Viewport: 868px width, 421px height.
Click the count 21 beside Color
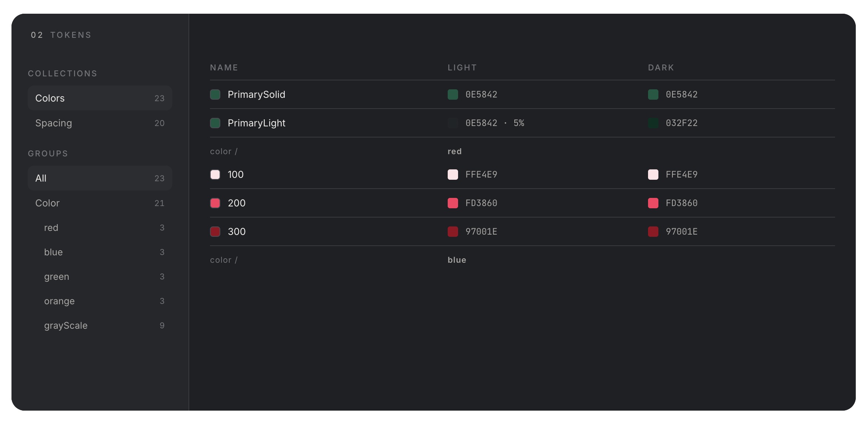pos(160,203)
